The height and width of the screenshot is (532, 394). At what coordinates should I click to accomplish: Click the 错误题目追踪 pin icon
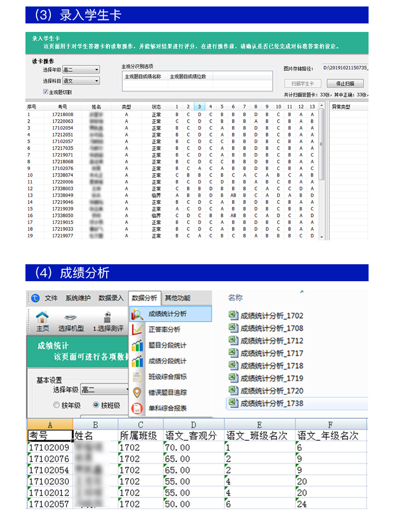point(137,392)
